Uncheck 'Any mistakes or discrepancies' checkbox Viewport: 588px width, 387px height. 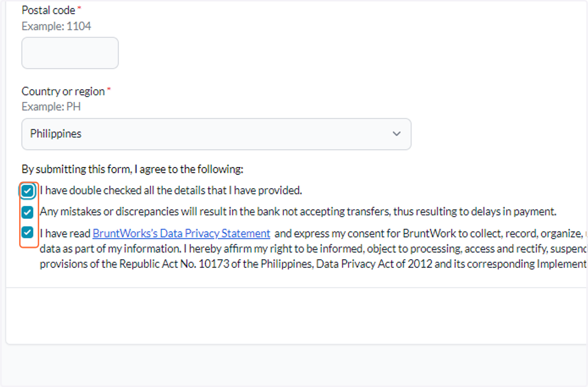(27, 212)
